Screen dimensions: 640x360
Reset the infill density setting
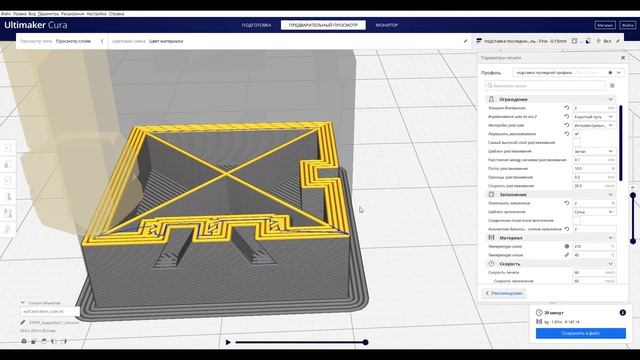point(567,203)
